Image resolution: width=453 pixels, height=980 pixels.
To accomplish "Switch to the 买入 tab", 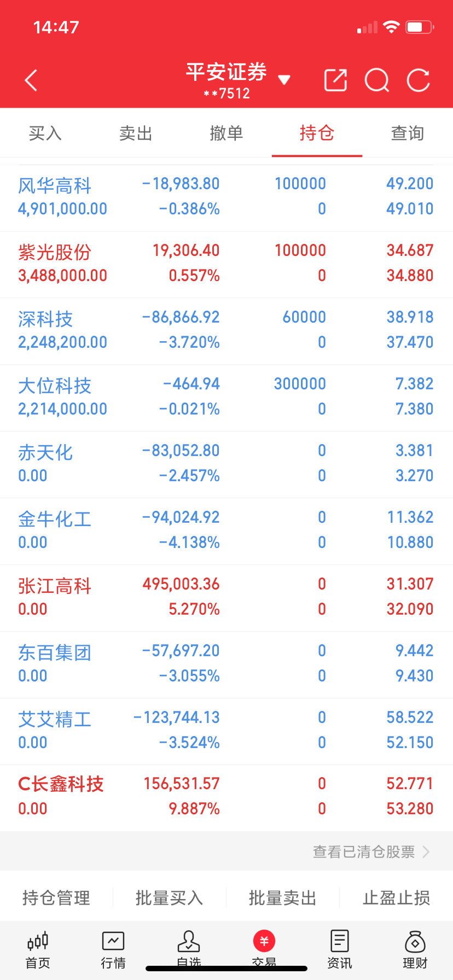I will point(45,133).
